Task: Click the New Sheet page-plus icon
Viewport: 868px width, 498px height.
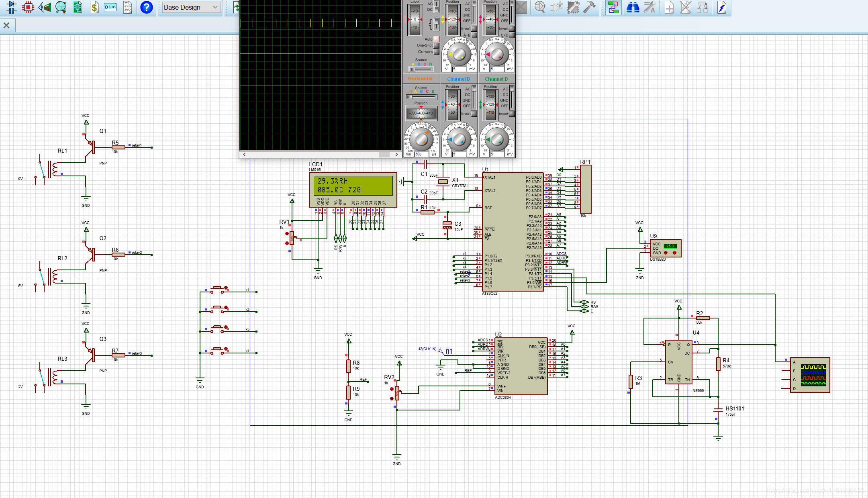Action: [x=669, y=7]
